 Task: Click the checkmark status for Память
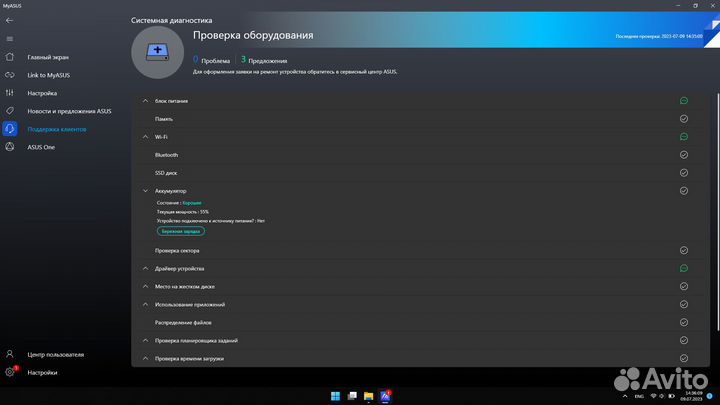[x=684, y=119]
